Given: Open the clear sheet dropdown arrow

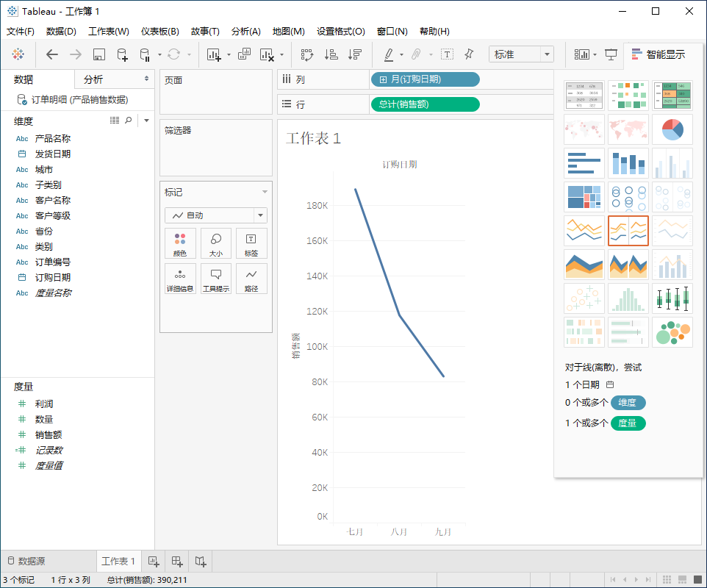Looking at the screenshot, I should [x=281, y=55].
